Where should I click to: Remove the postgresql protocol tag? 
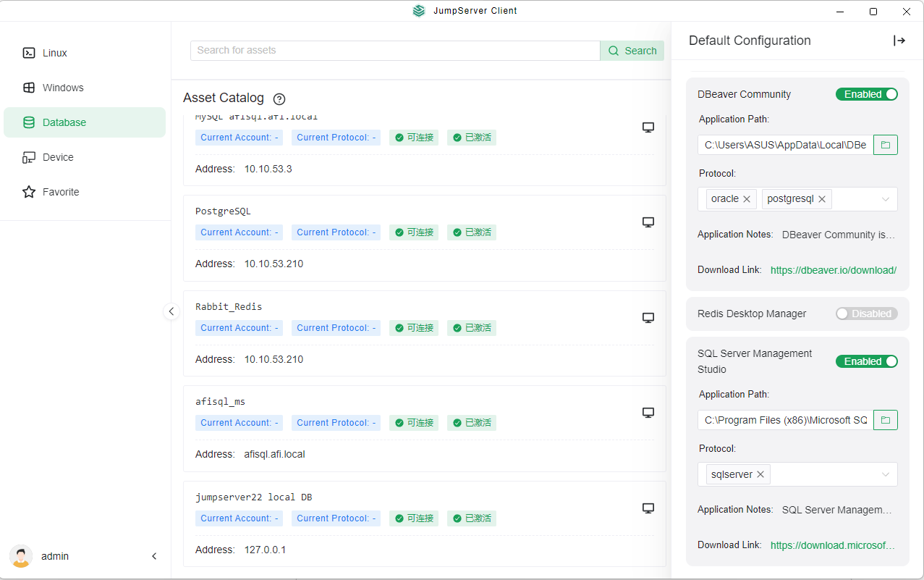click(822, 199)
